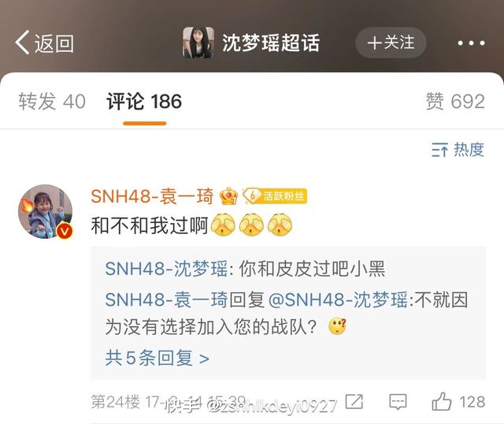Open the three-dot more options menu
This screenshot has height=424, width=504.
coord(471,43)
